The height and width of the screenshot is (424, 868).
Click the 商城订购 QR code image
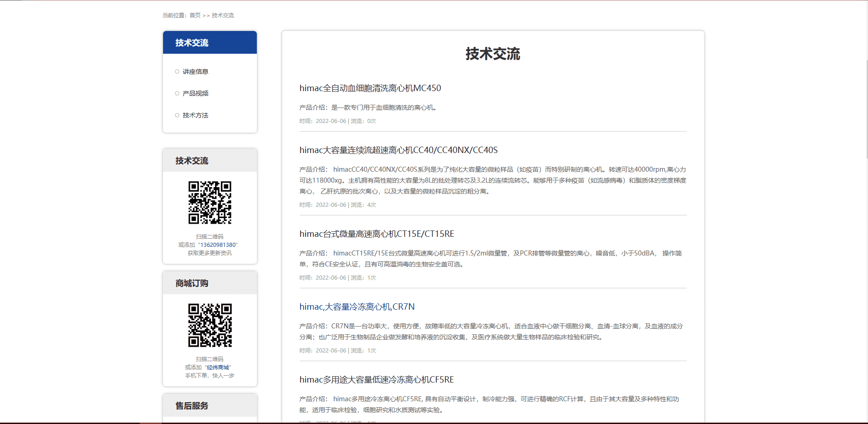pyautogui.click(x=210, y=325)
